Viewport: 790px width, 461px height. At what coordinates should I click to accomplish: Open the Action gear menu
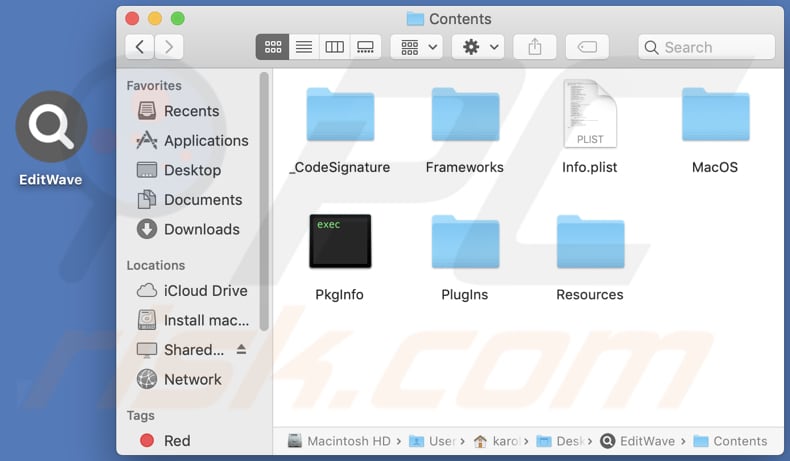[478, 47]
